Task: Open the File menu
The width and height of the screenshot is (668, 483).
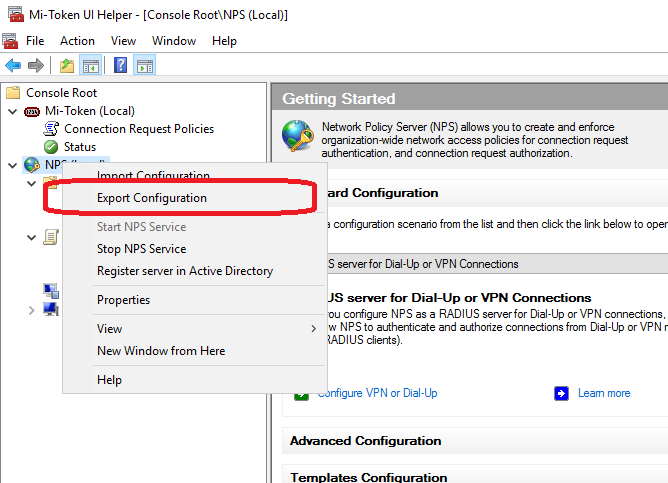Action: pyautogui.click(x=35, y=41)
